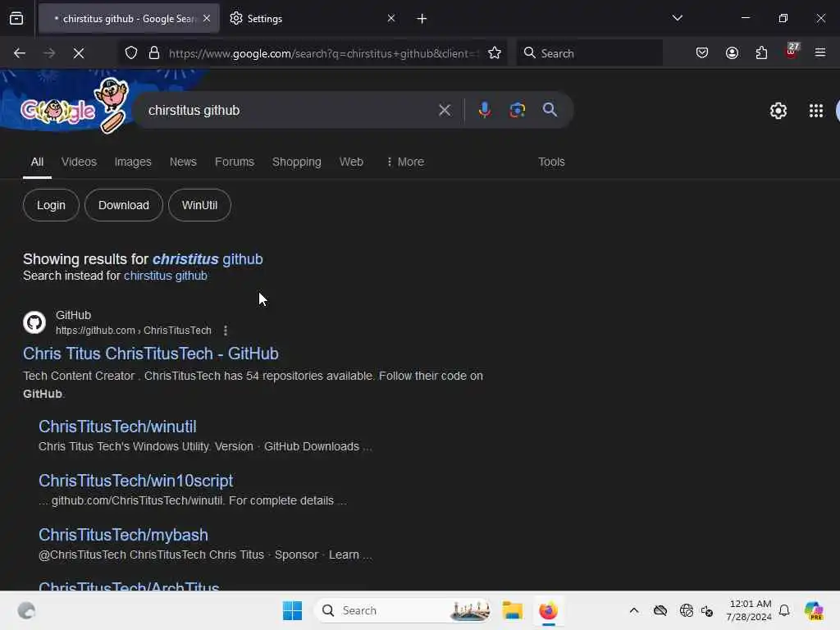The height and width of the screenshot is (630, 840).
Task: Select the News search tab
Action: click(183, 162)
